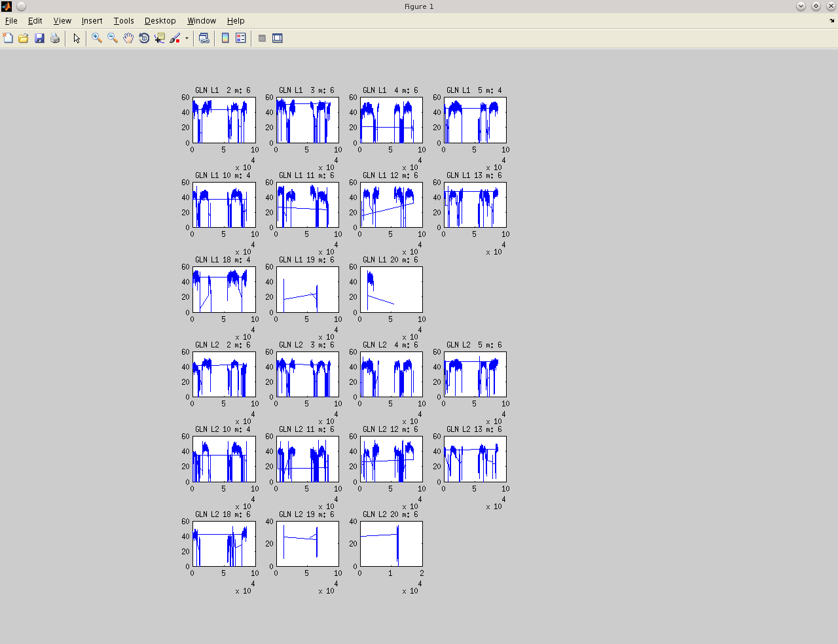The width and height of the screenshot is (838, 644).
Task: Activate the Pan hand tool
Action: click(128, 38)
